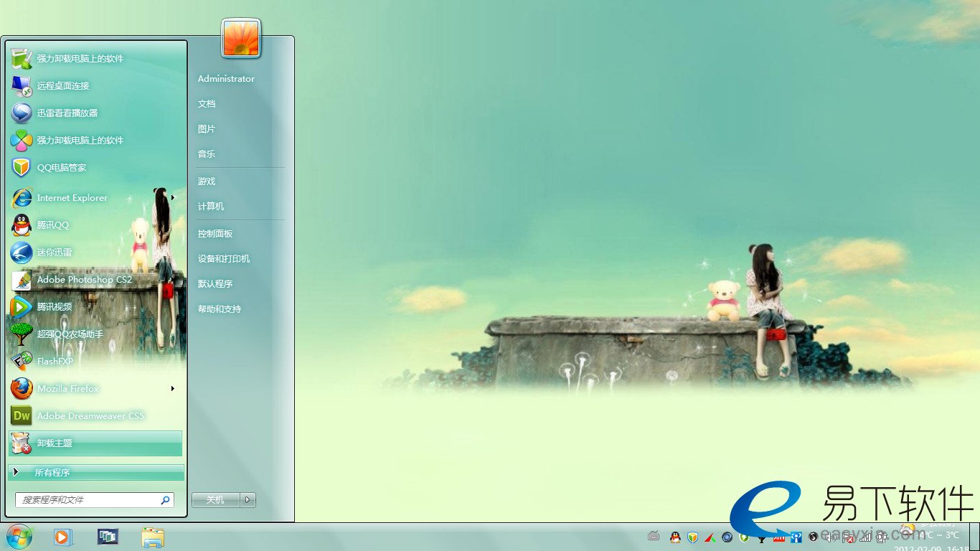Start 腾讯视频 from the program list

point(54,307)
